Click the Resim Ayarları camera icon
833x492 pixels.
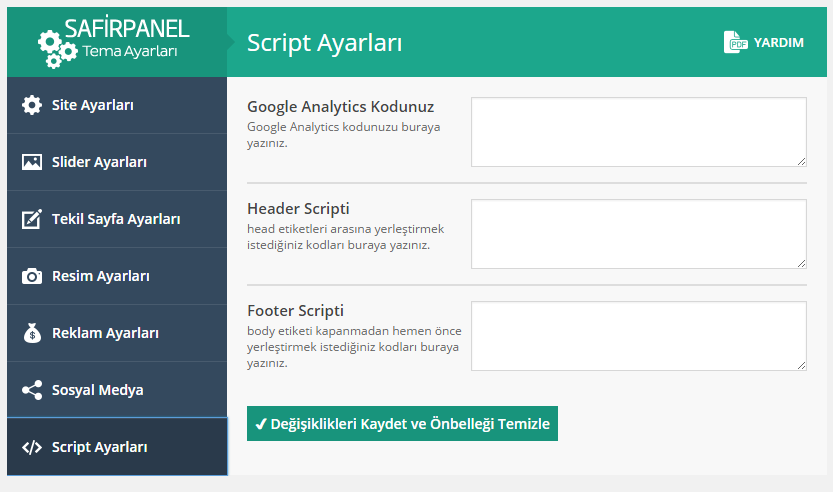[32, 276]
